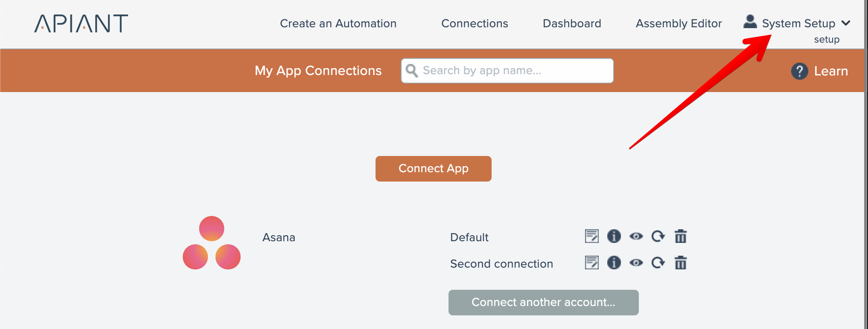Click the Learn help question mark icon
The image size is (868, 329).
pos(799,71)
